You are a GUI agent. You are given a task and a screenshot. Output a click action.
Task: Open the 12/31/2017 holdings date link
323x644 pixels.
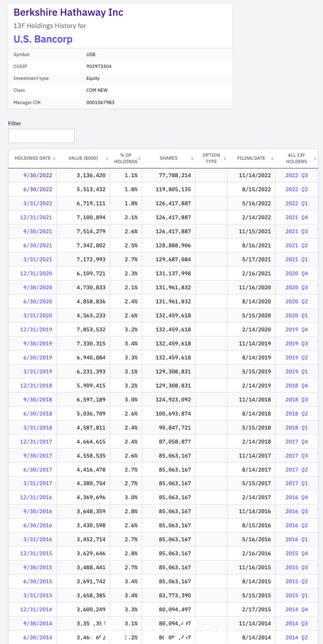coord(36,441)
